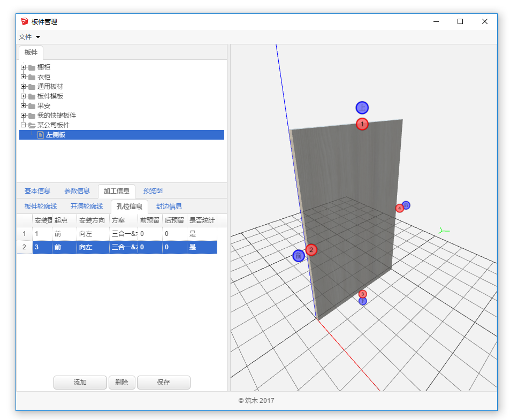The height and width of the screenshot is (420, 510).
Task: Click the 删除 button
Action: pyautogui.click(x=121, y=383)
